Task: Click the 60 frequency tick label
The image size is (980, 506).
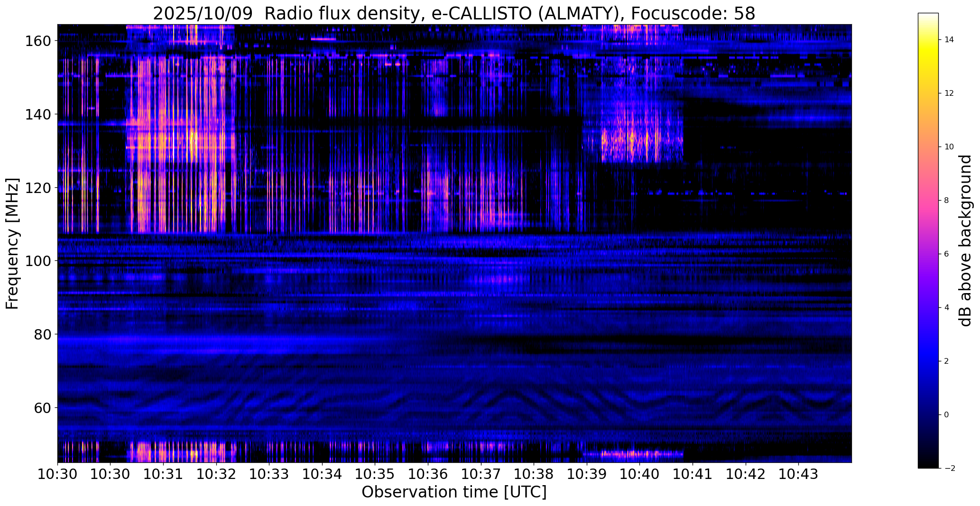Action: pos(42,408)
